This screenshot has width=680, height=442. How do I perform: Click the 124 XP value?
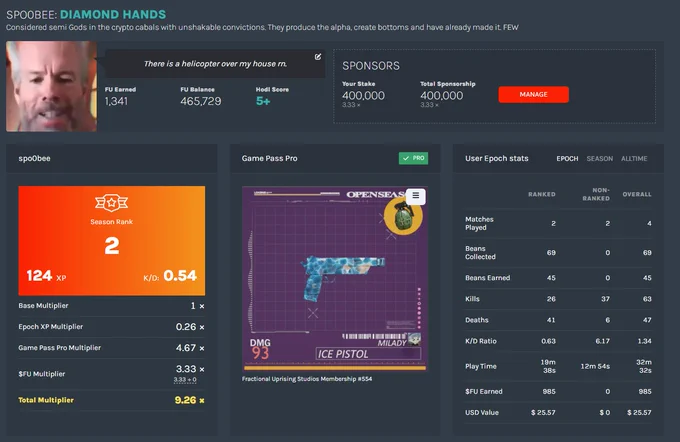[46, 275]
